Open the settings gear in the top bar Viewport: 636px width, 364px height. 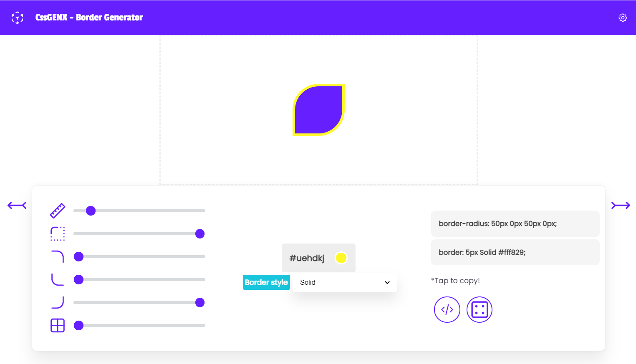(622, 18)
